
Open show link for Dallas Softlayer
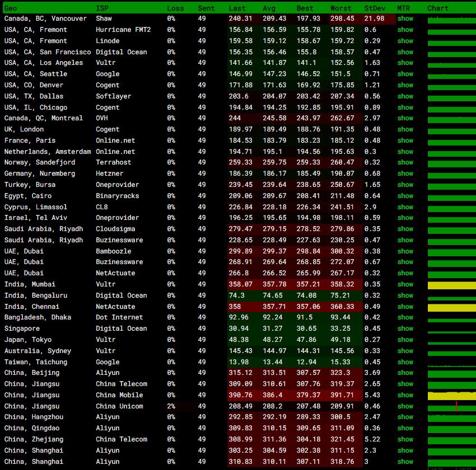[405, 96]
